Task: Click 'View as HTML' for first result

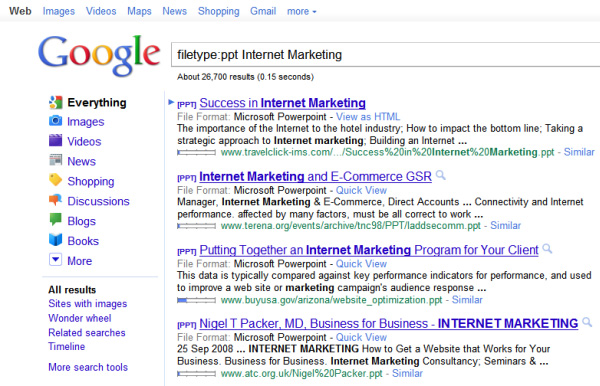Action: coord(368,117)
